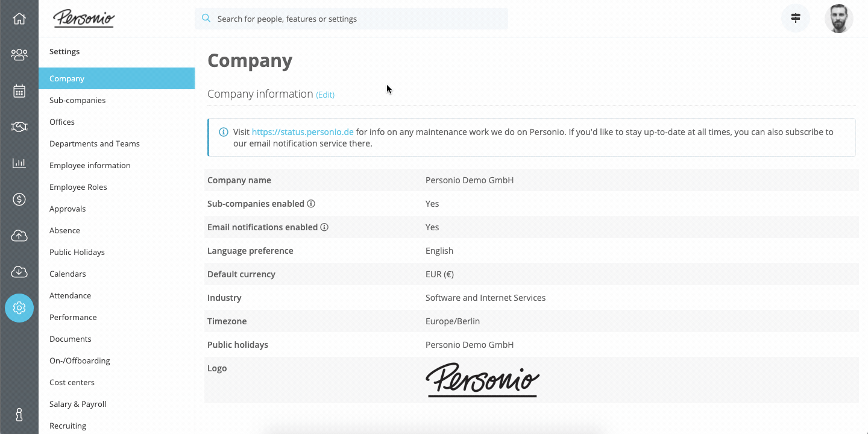This screenshot has width=868, height=434.
Task: Show info tooltip for Email notifications enabled
Action: click(324, 227)
